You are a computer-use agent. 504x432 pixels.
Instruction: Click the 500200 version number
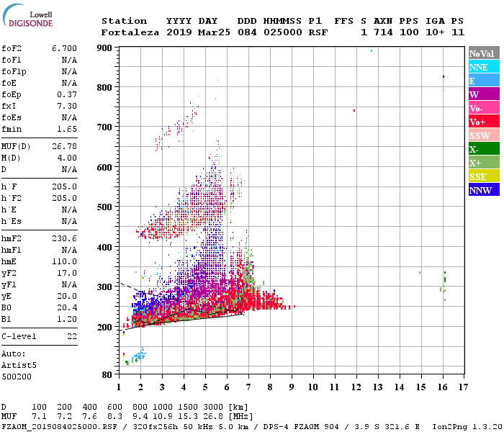pyautogui.click(x=17, y=377)
